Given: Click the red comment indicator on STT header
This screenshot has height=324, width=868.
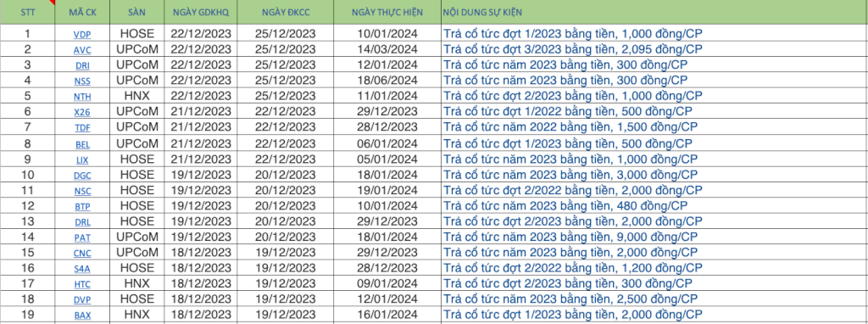Looking at the screenshot, I should coord(53,3).
